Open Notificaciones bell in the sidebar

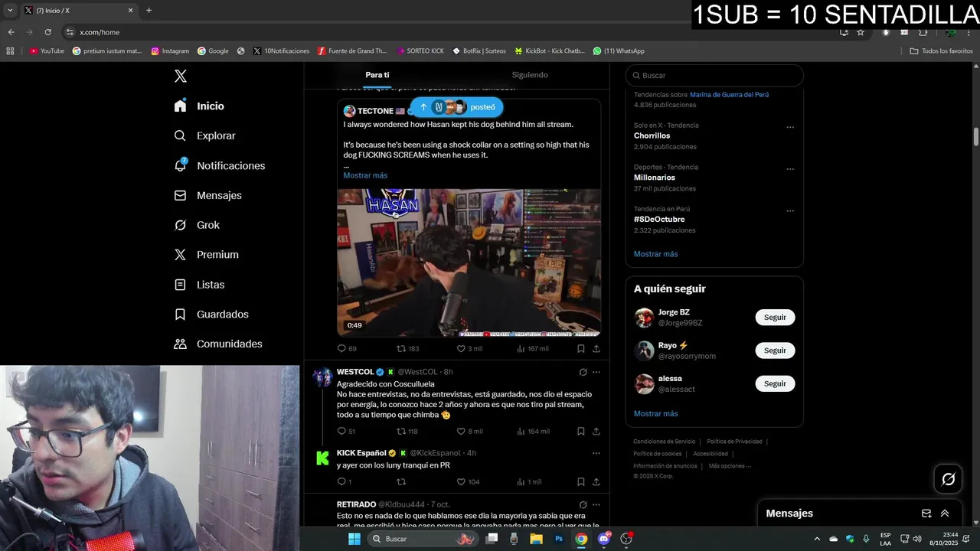[x=219, y=165]
